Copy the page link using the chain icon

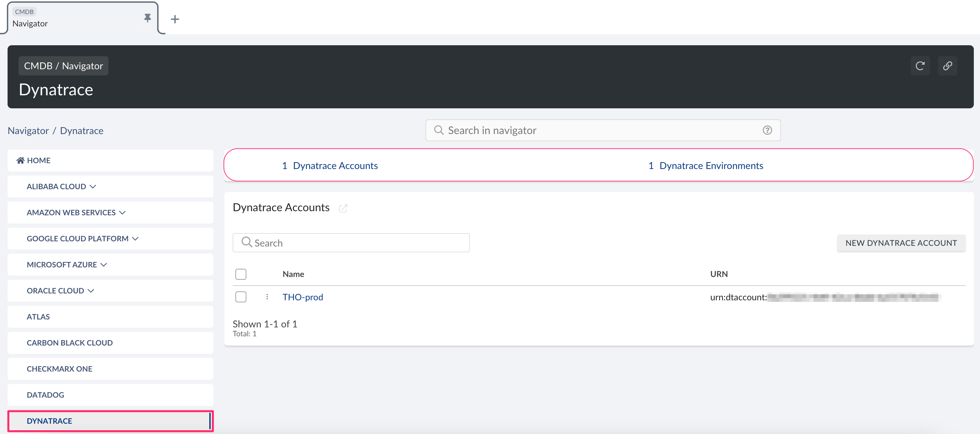tap(948, 66)
